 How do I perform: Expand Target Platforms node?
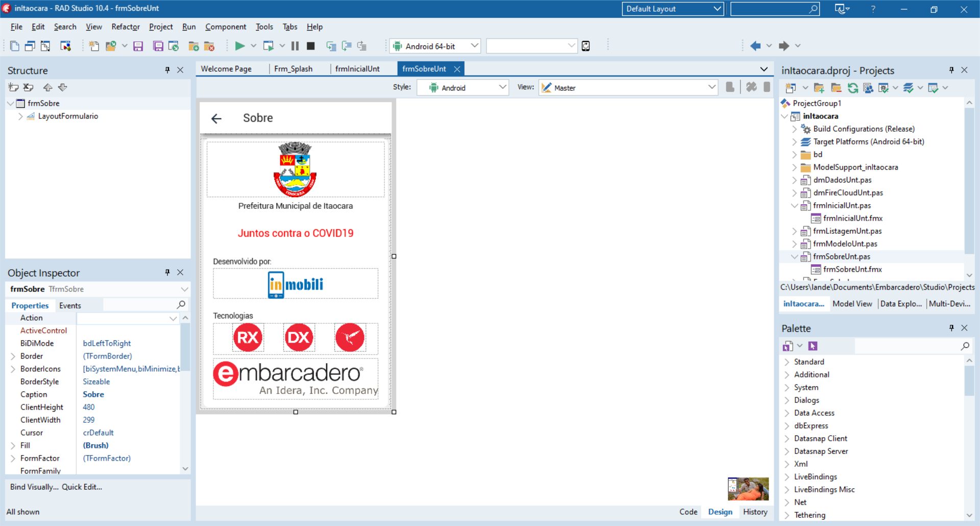[794, 142]
